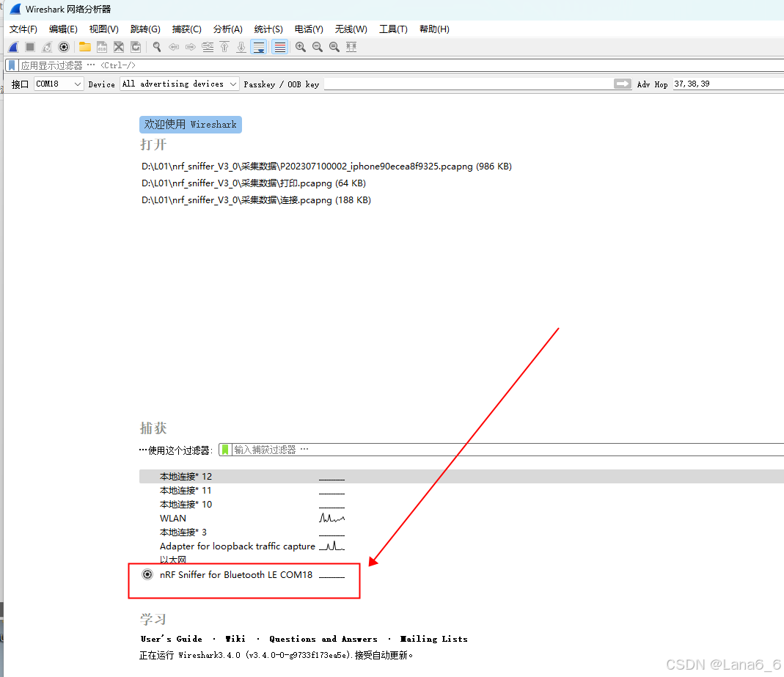Open recent file 连接.pcapng
The image size is (784, 677).
[256, 200]
